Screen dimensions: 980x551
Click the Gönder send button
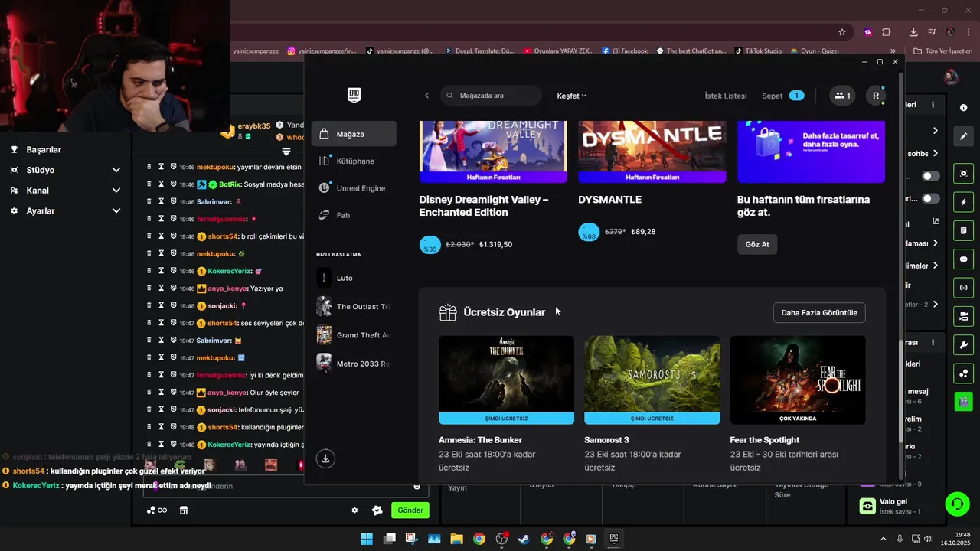tap(410, 510)
